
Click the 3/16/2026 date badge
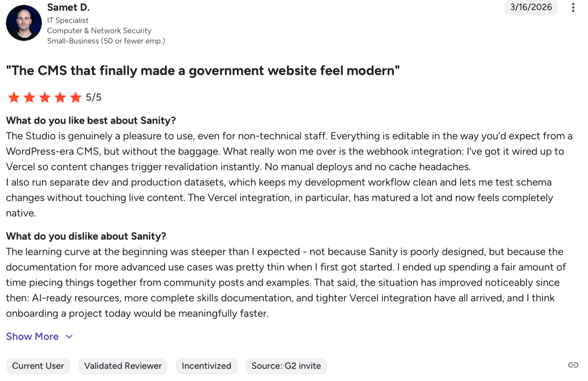pos(531,7)
